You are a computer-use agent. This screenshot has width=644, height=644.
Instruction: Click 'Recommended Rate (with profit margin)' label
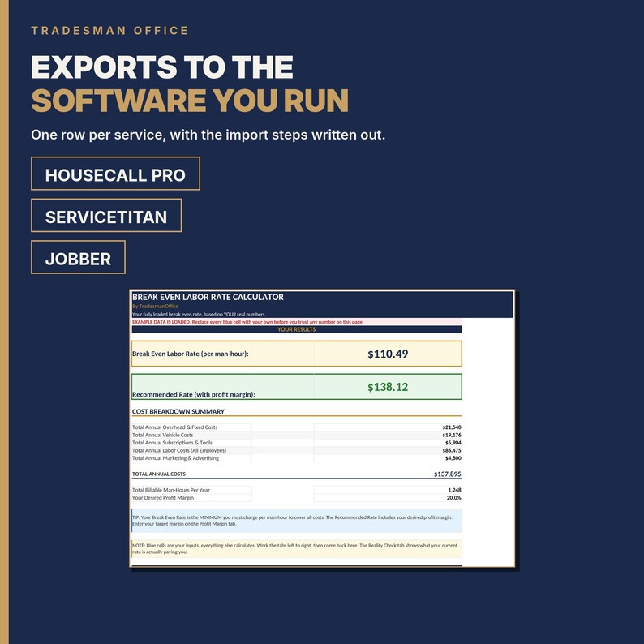pos(194,394)
